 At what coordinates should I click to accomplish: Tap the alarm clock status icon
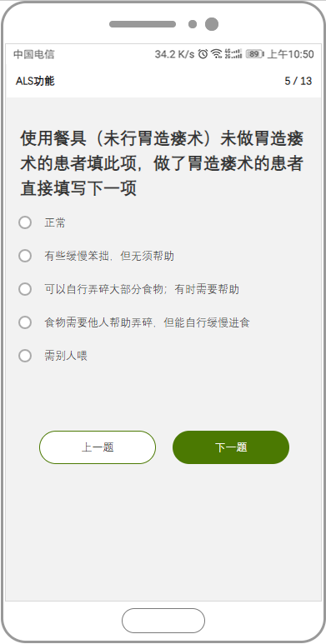point(203,54)
